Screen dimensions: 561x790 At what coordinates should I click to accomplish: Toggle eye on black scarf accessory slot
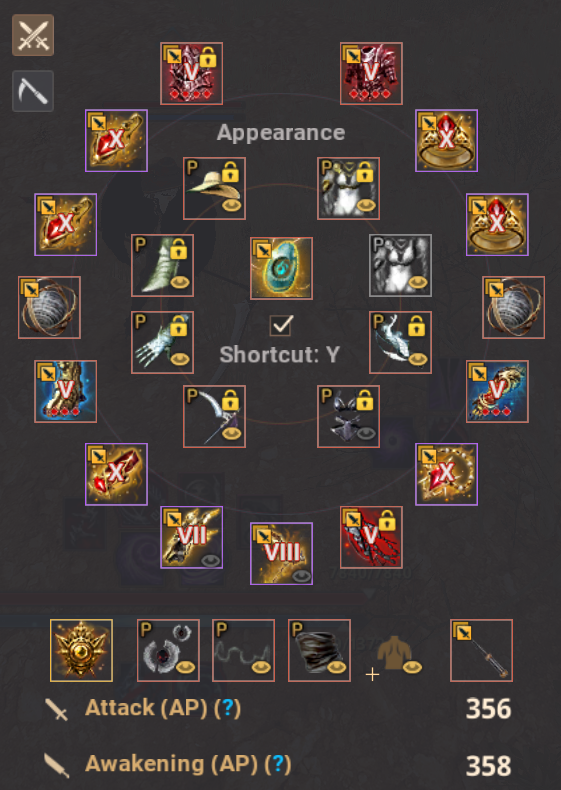(336, 667)
